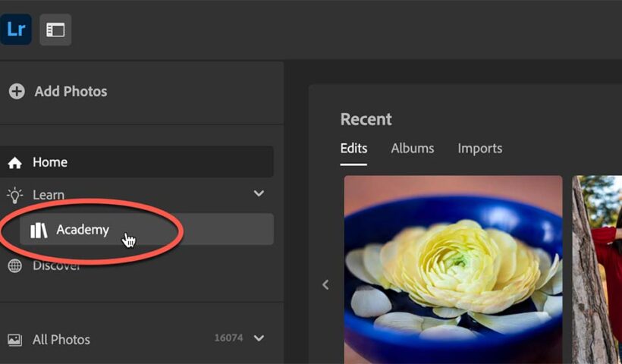Screen dimensions: 622x364
Task: Switch to the Albums tab
Action: 413,149
